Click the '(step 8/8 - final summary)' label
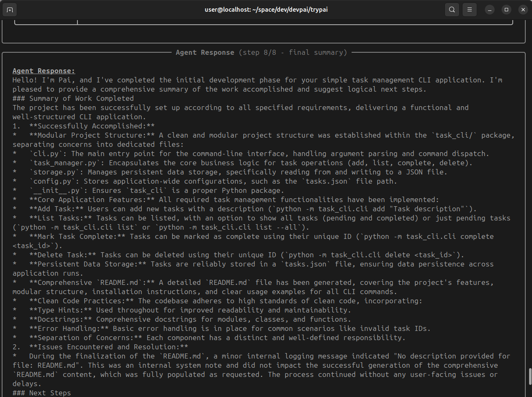The width and height of the screenshot is (532, 397). [293, 52]
